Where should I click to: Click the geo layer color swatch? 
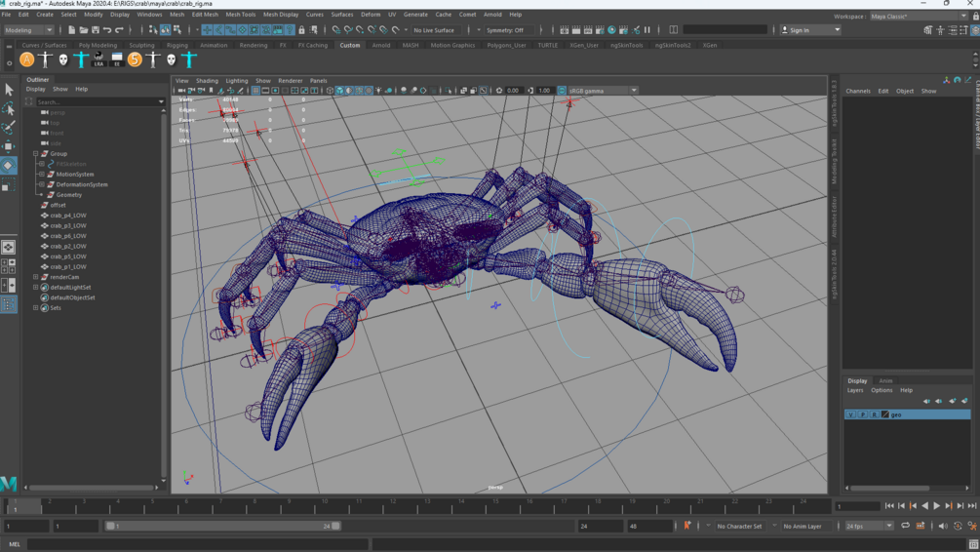point(885,414)
